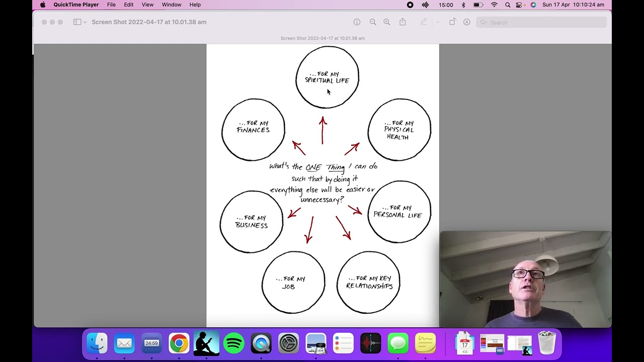Open the Trash in the Dock
644x362 pixels.
[547, 343]
